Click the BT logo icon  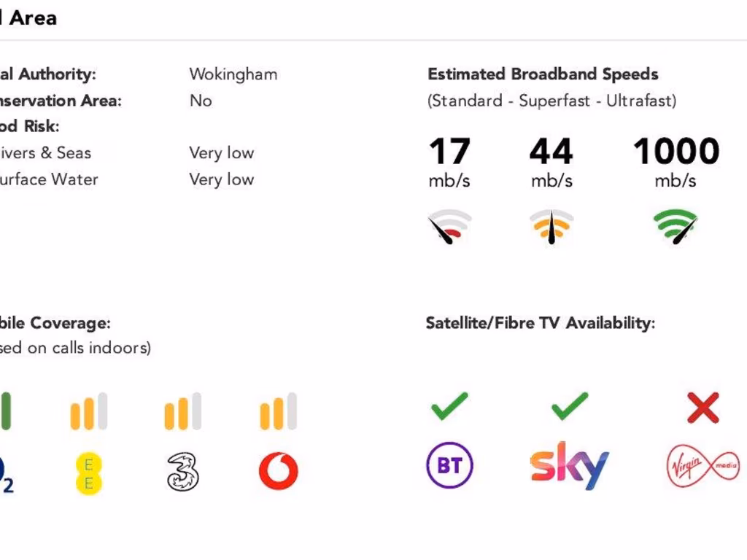(x=449, y=465)
